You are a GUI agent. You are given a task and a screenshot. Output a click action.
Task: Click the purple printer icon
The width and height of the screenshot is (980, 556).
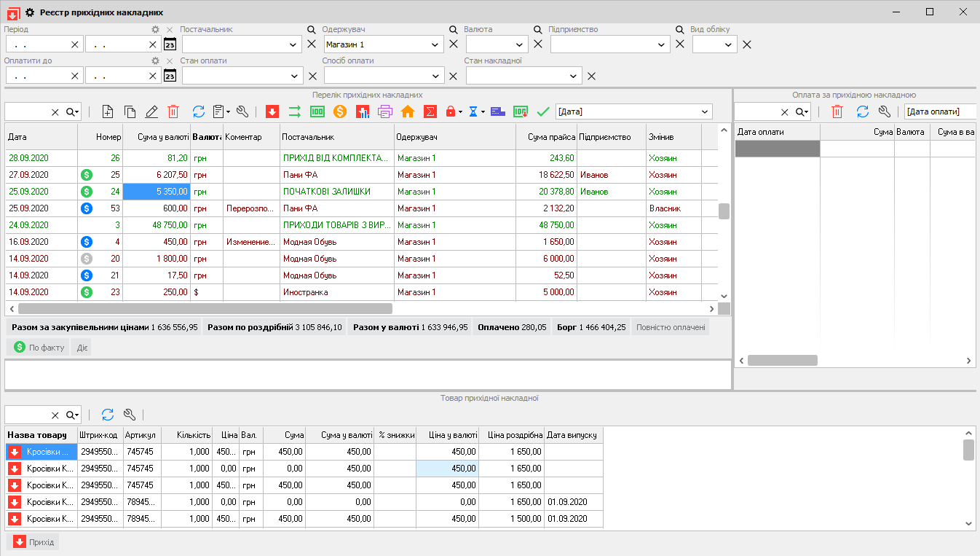(x=385, y=111)
